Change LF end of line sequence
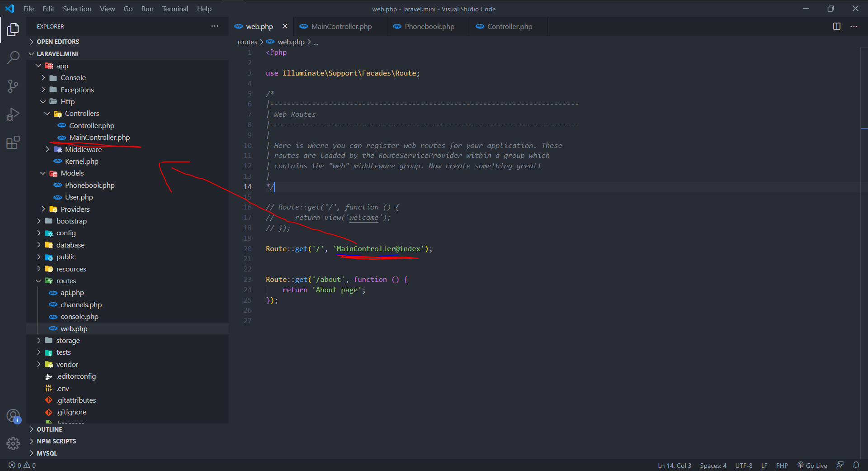This screenshot has height=471, width=868. tap(764, 465)
